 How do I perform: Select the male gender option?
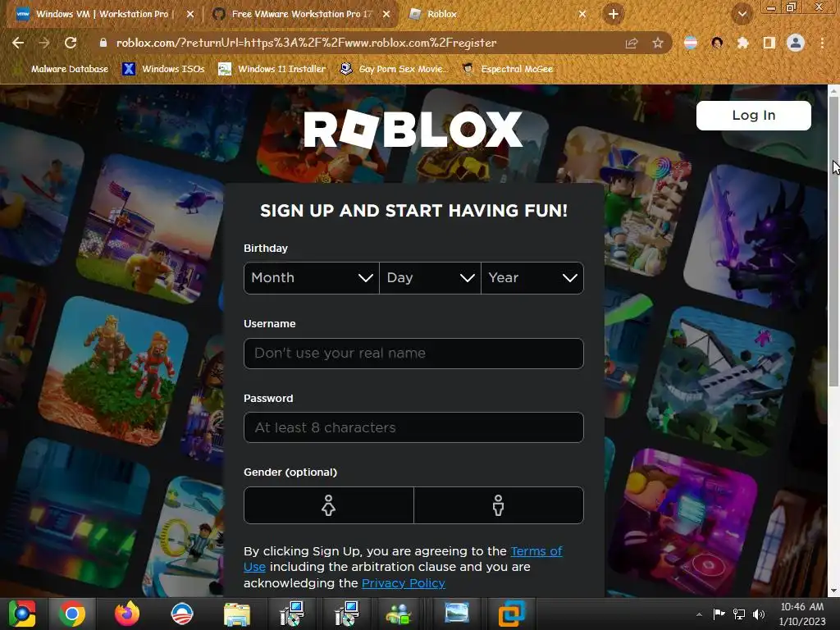pos(499,505)
